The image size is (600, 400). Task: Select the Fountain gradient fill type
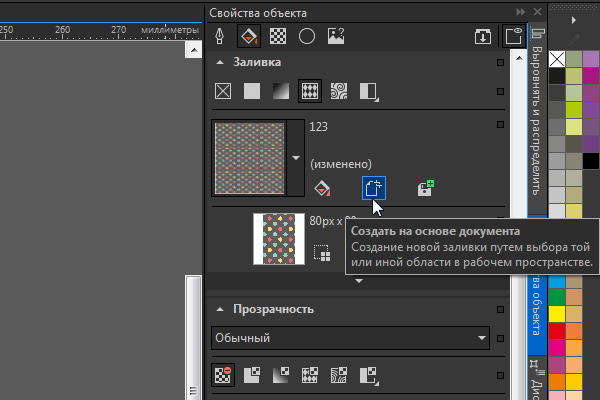[x=281, y=93]
